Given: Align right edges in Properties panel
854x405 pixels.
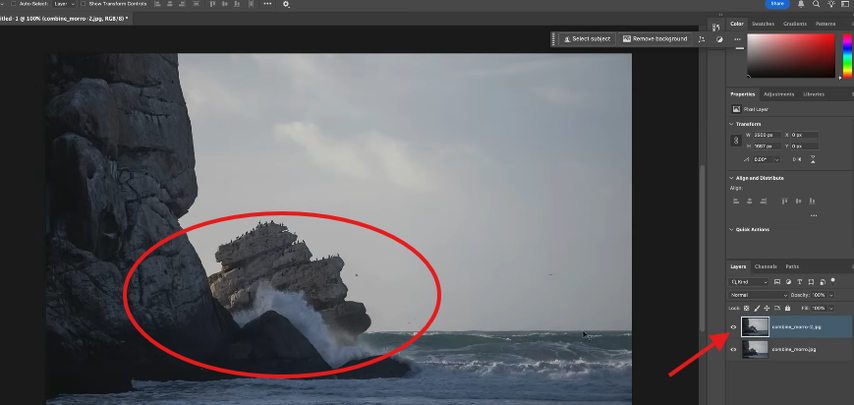Looking at the screenshot, I should click(762, 201).
